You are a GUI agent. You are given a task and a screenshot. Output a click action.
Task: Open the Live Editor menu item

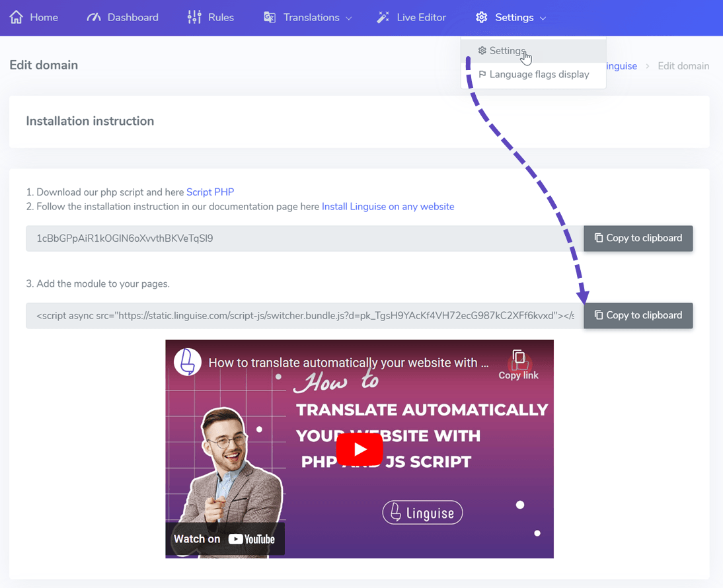click(x=411, y=18)
